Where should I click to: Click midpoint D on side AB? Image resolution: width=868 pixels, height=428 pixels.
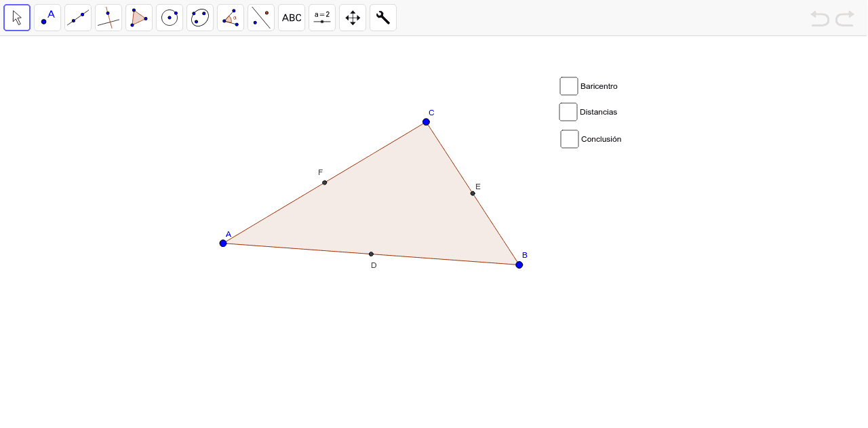click(371, 254)
